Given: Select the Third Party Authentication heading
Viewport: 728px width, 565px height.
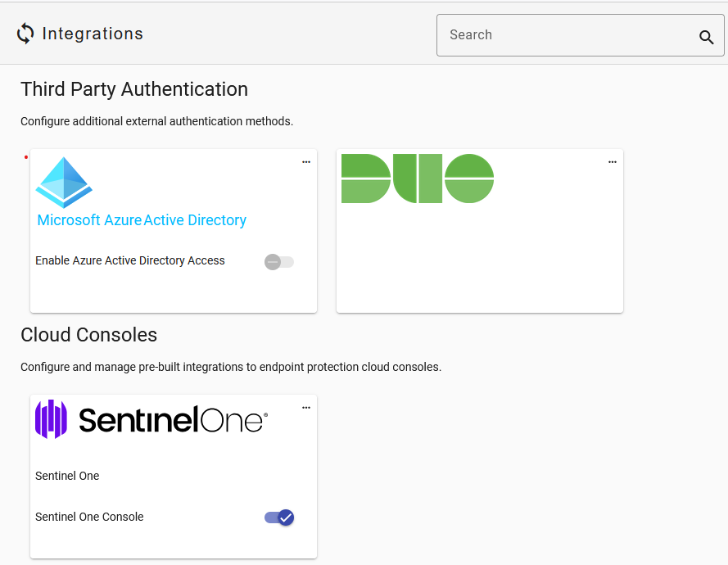Looking at the screenshot, I should tap(134, 89).
